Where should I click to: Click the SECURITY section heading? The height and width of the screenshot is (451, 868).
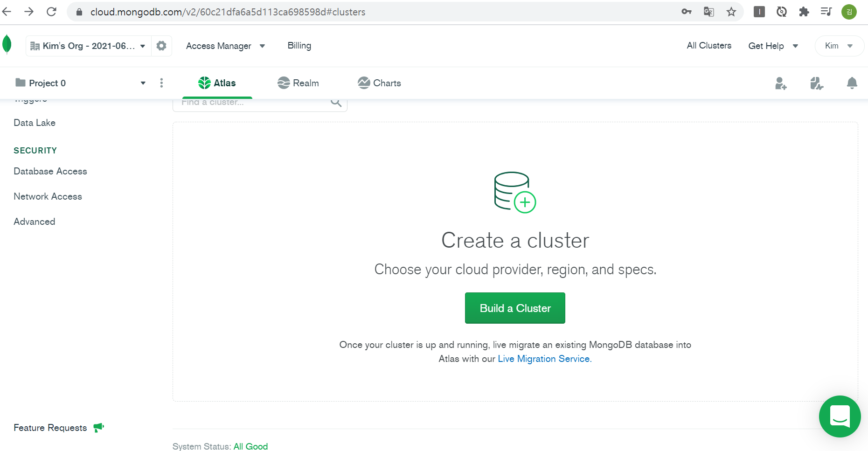[x=35, y=151]
